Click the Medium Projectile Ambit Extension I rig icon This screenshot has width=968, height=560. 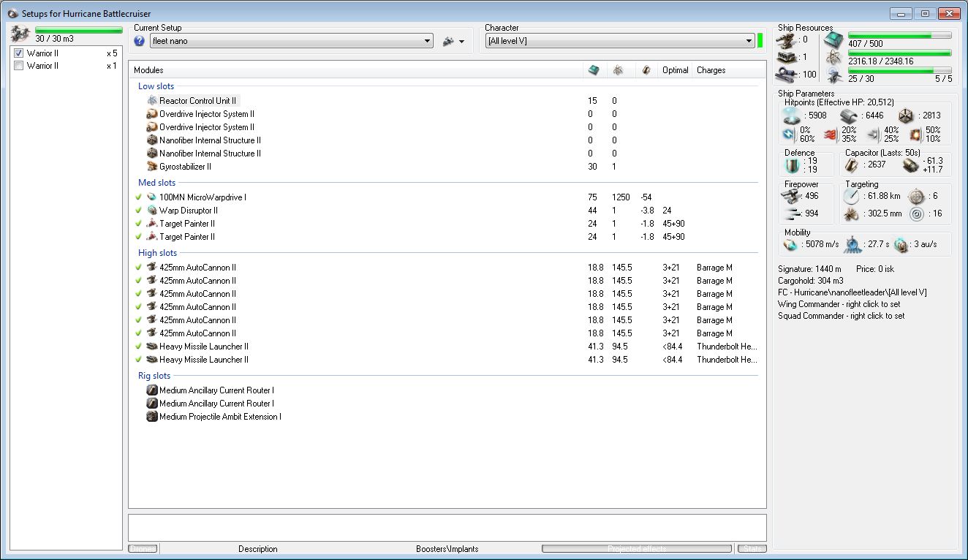(152, 417)
